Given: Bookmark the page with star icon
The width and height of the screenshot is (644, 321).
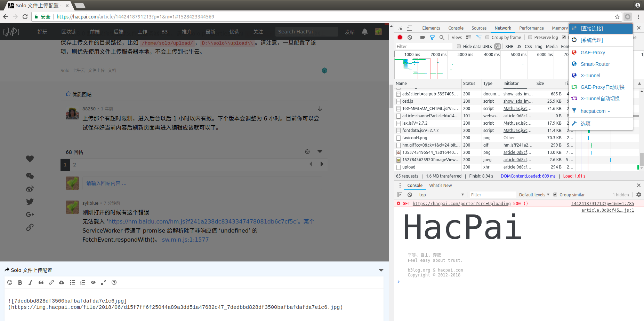Looking at the screenshot, I should [617, 17].
